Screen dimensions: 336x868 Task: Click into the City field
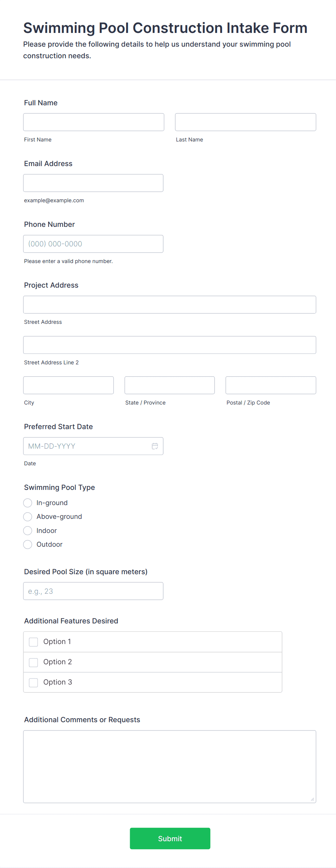[x=68, y=385]
